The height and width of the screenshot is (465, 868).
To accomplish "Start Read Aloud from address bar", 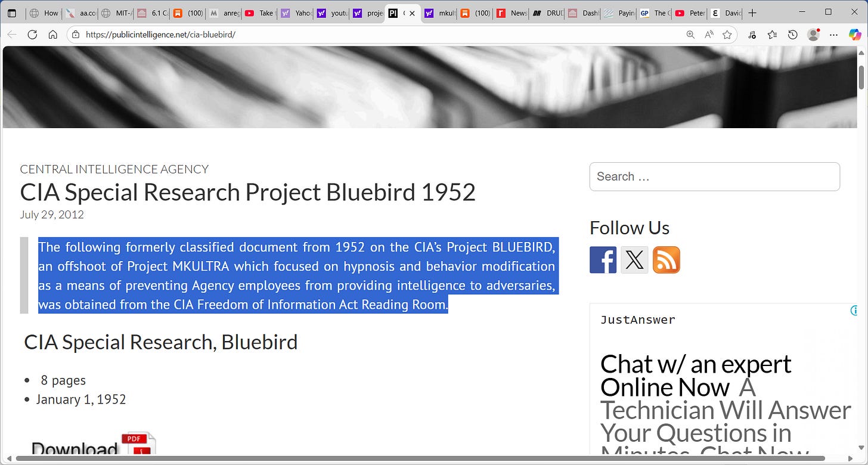I will [x=709, y=35].
